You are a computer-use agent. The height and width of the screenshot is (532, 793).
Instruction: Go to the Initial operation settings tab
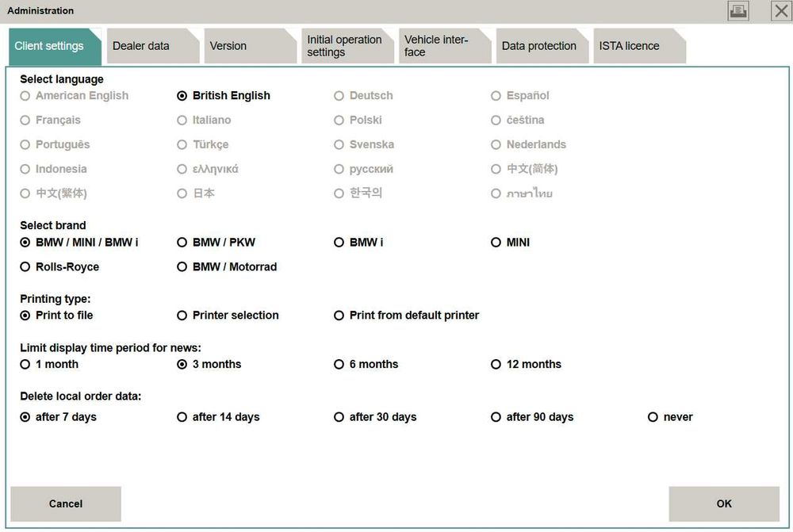pos(346,46)
